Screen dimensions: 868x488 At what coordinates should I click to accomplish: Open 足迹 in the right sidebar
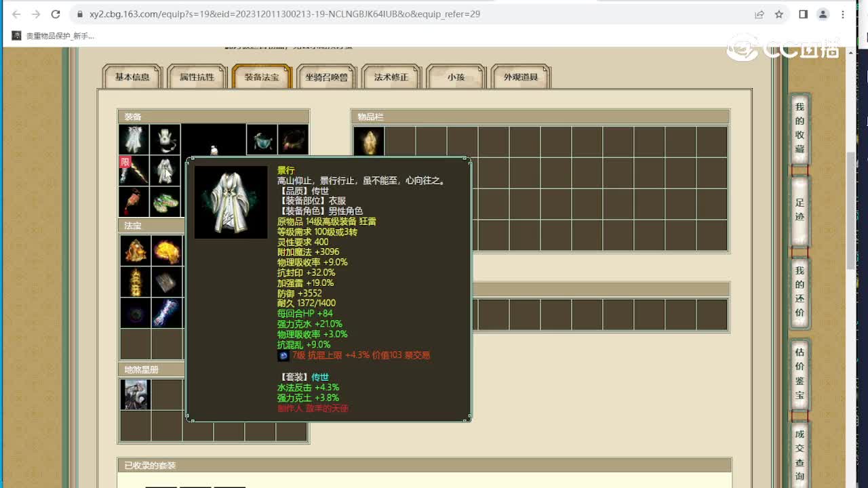pyautogui.click(x=800, y=209)
